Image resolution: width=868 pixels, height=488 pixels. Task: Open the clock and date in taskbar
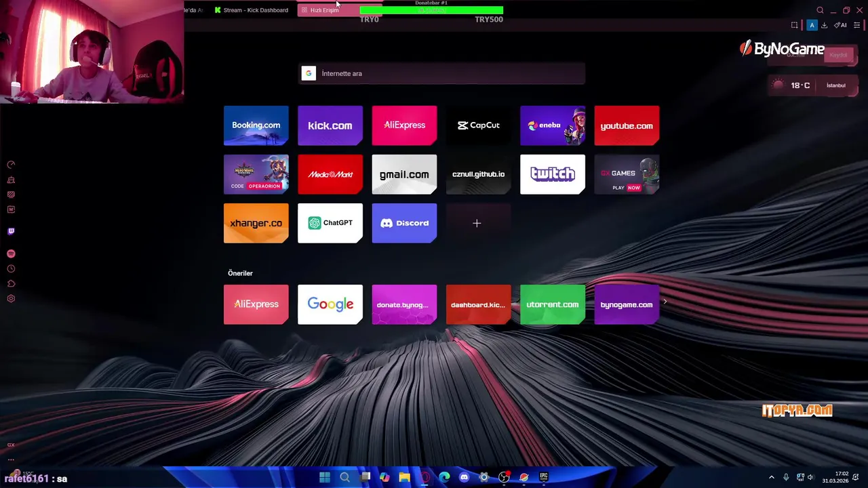[835, 477]
